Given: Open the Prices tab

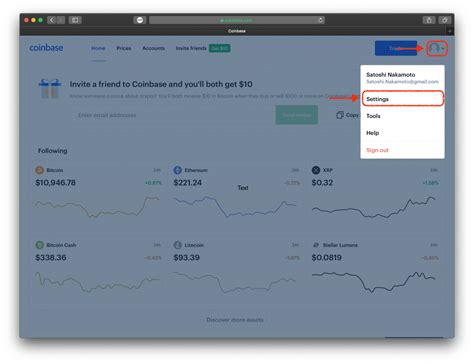Looking at the screenshot, I should click(124, 48).
